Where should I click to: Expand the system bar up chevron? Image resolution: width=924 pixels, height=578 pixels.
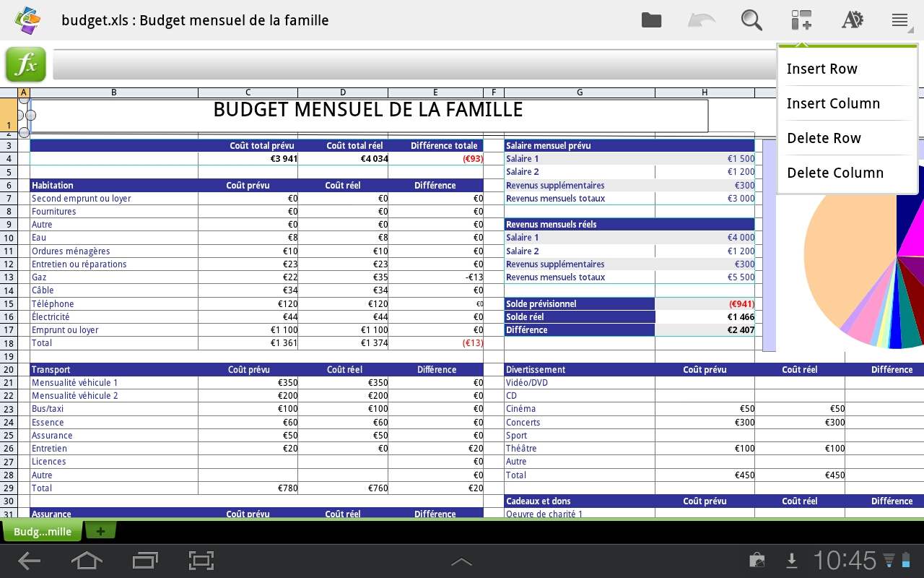[x=461, y=561]
